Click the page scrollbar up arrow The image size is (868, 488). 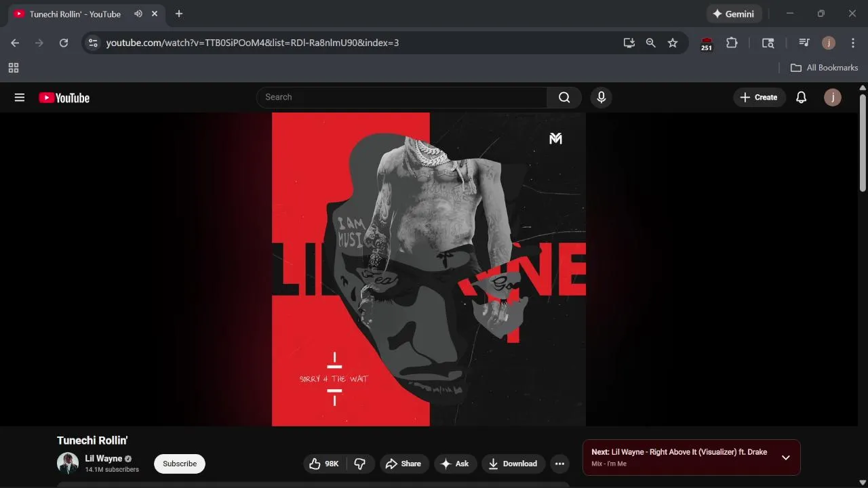[x=863, y=87]
